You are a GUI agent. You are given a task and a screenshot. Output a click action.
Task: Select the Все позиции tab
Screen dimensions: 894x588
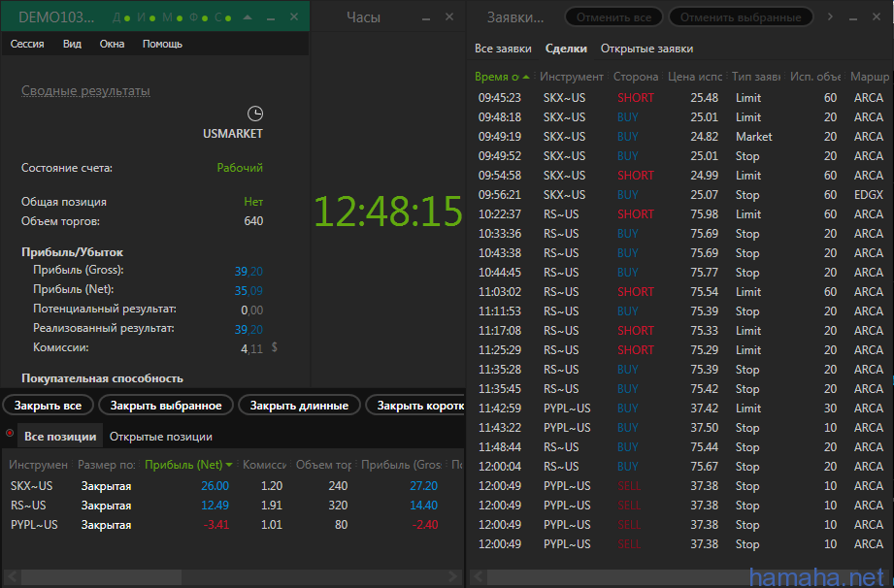(60, 437)
